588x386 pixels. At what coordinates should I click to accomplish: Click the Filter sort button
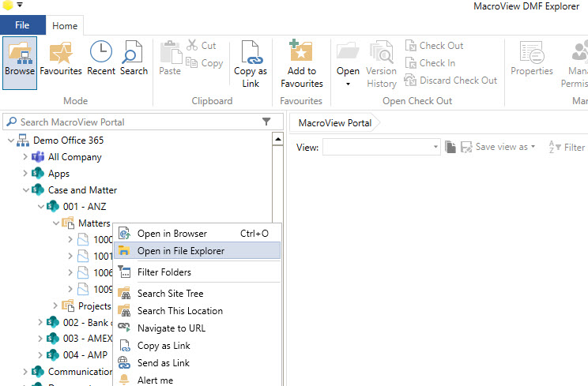[566, 147]
